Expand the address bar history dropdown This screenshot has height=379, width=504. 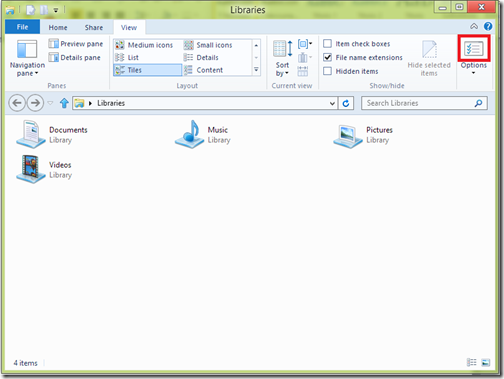pyautogui.click(x=332, y=103)
